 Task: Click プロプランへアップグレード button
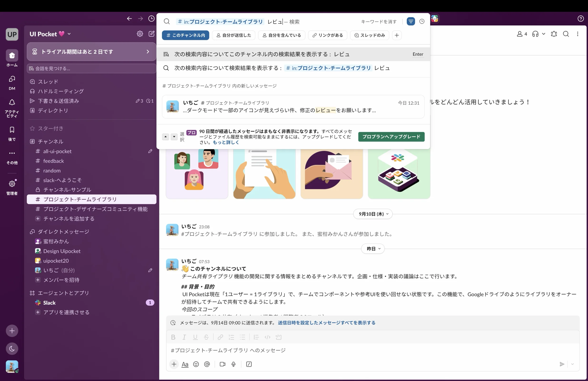coord(391,137)
